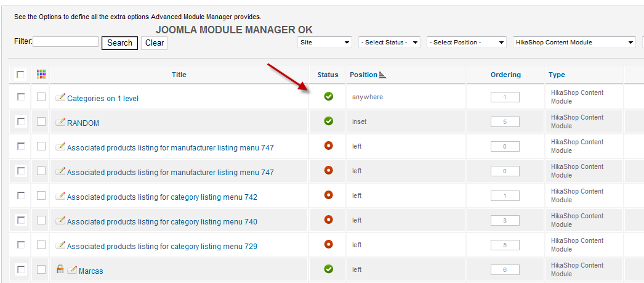Open the Select Status dropdown

pyautogui.click(x=389, y=43)
